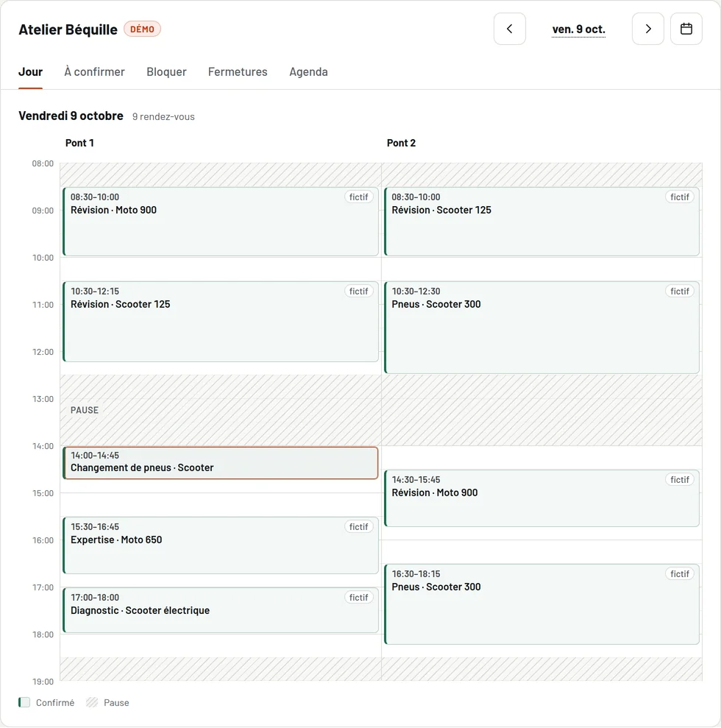Click the PAUSE label in the schedule
Viewport: 721px width, 728px height.
point(85,410)
